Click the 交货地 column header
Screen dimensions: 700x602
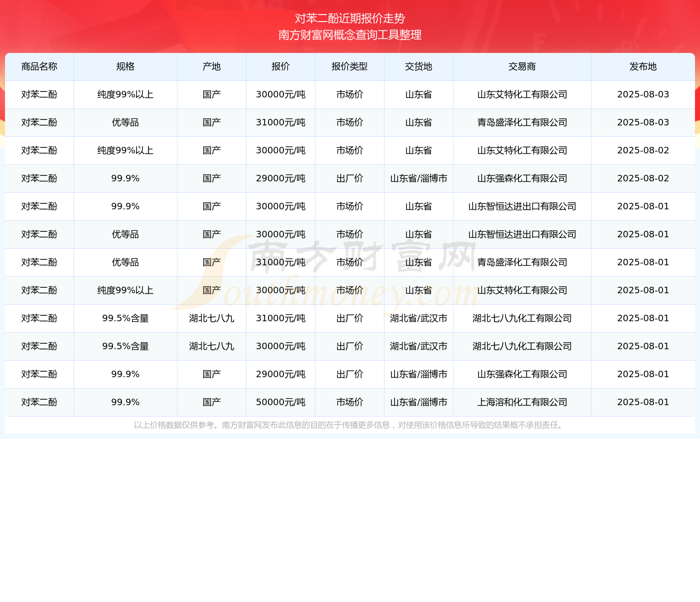click(x=418, y=66)
